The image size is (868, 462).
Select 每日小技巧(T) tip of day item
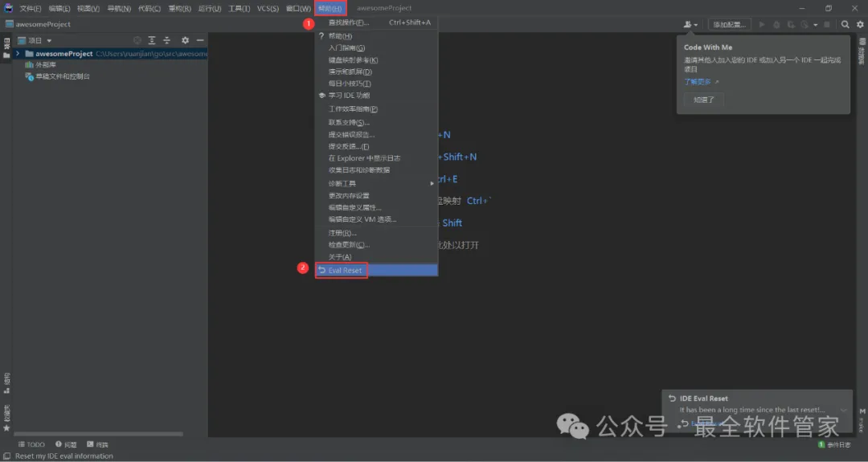pyautogui.click(x=376, y=84)
